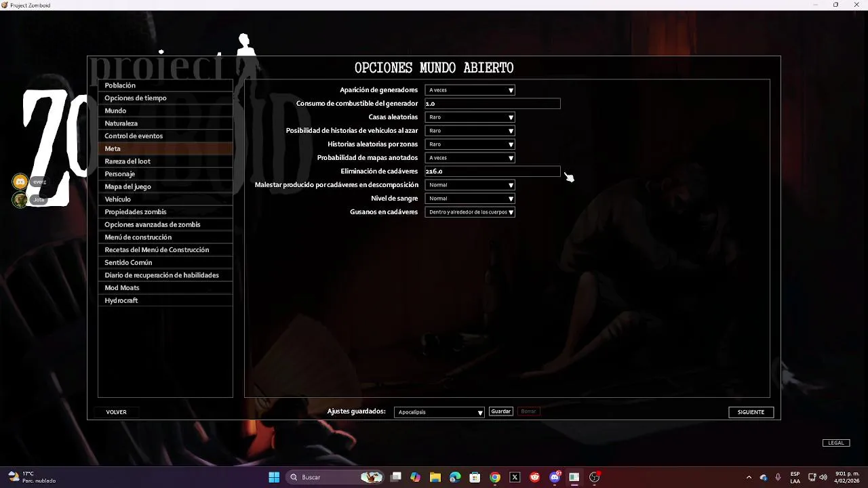Switch to Naturaleza settings
Viewport: 868px width, 488px height.
(165, 123)
